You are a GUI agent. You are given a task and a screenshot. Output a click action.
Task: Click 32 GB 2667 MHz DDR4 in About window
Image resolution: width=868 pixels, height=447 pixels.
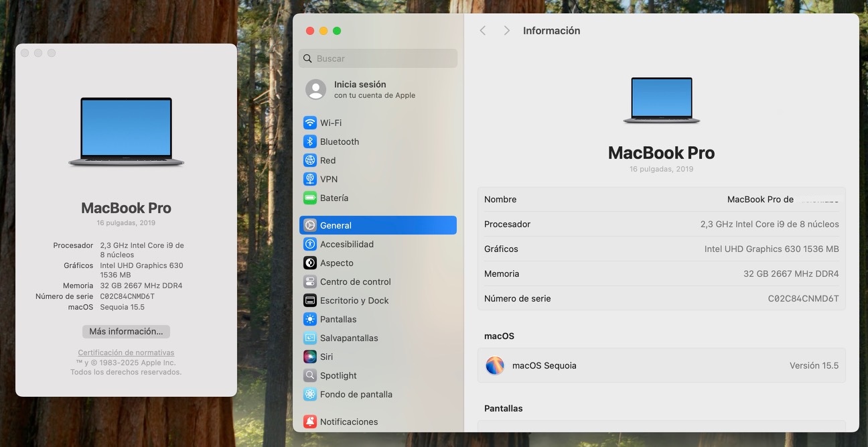click(x=141, y=285)
